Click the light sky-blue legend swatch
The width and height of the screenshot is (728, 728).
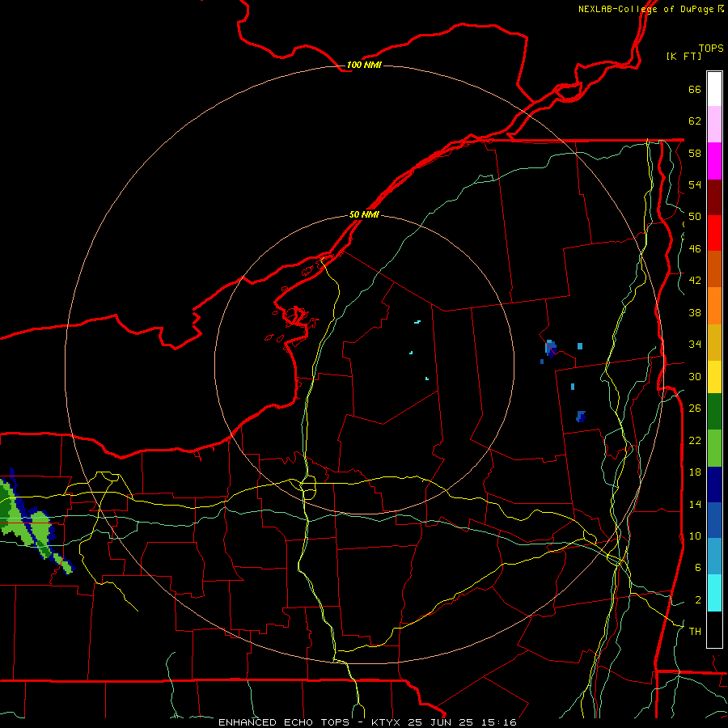click(714, 557)
